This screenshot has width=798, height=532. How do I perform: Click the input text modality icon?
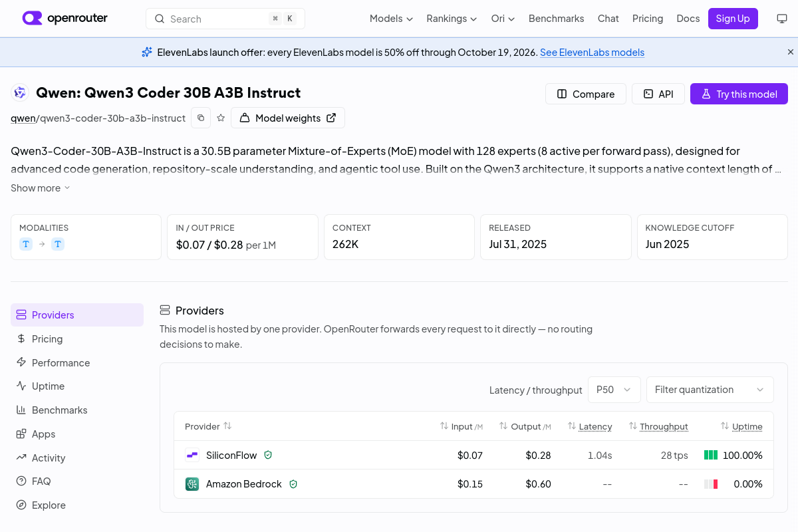click(26, 244)
